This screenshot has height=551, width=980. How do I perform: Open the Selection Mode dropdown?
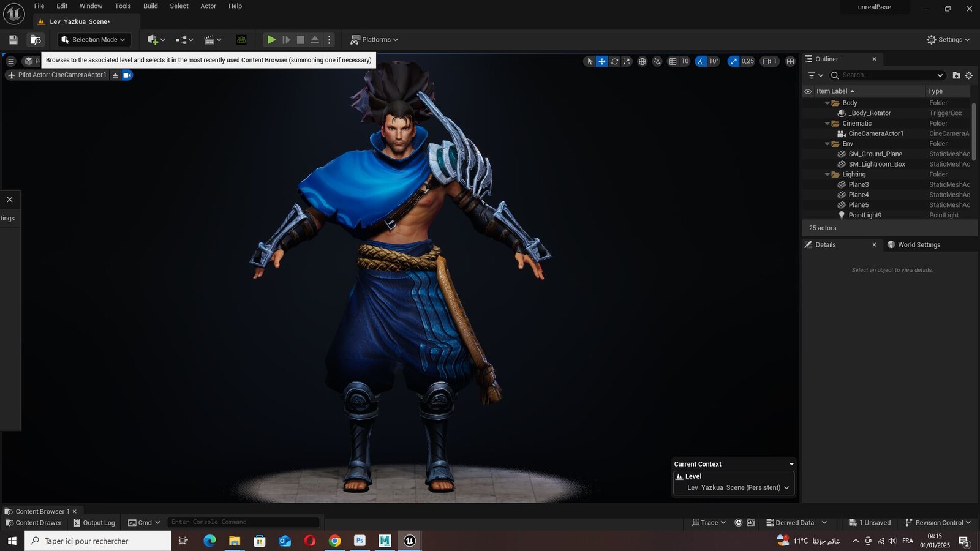[x=94, y=40]
